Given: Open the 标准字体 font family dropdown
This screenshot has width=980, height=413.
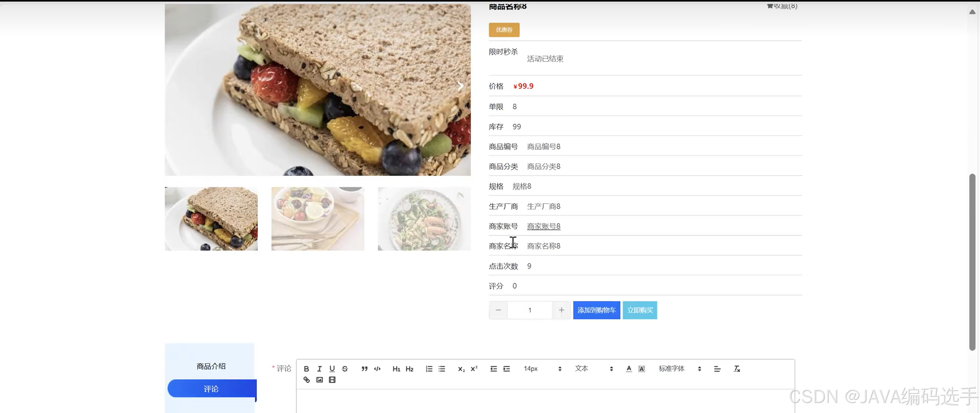Looking at the screenshot, I should click(677, 368).
